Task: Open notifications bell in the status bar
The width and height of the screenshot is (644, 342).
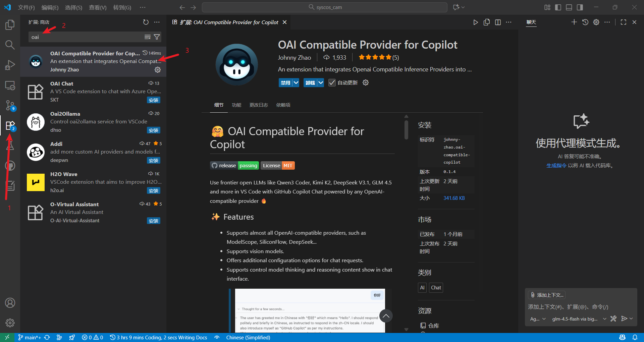Action: tap(635, 337)
